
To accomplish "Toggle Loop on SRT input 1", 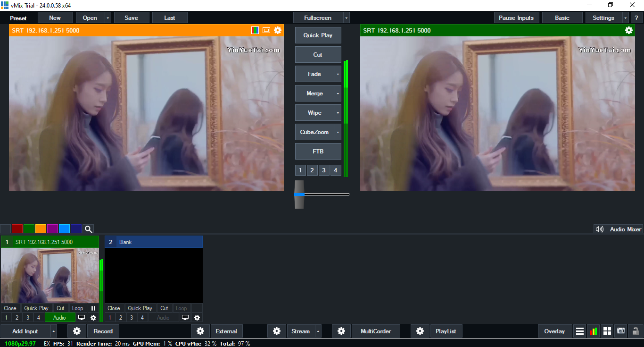I will [x=78, y=308].
